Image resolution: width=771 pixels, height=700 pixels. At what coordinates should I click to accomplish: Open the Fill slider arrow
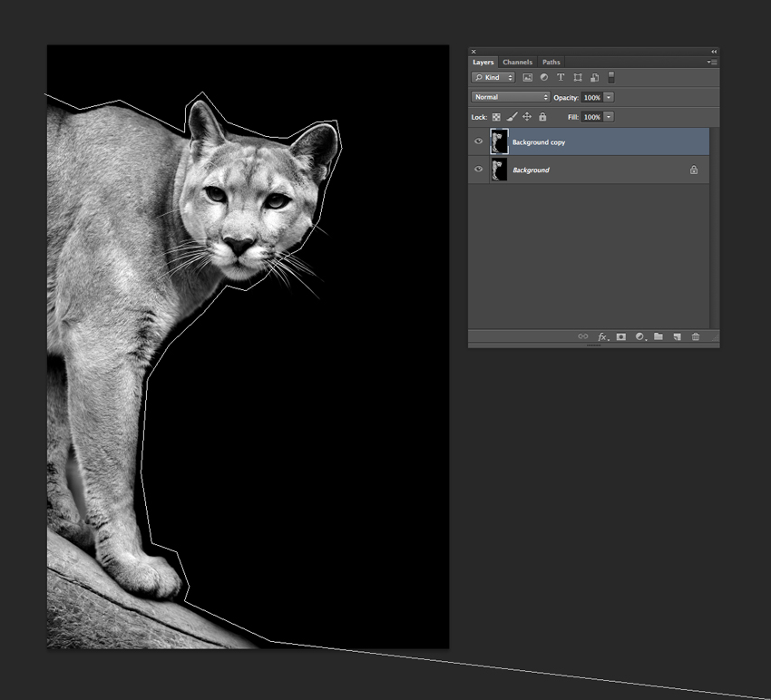[609, 117]
